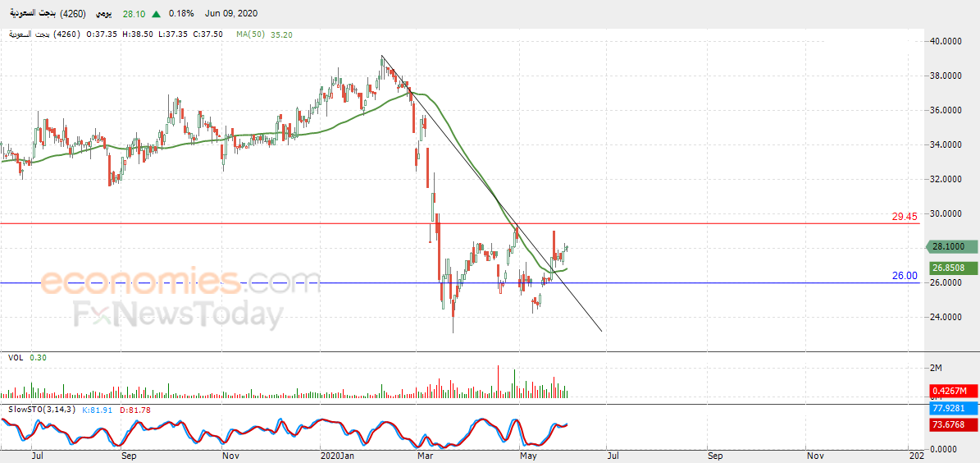Click the blue stochastic K tag 77.9281
The width and height of the screenshot is (980, 463).
(x=954, y=409)
